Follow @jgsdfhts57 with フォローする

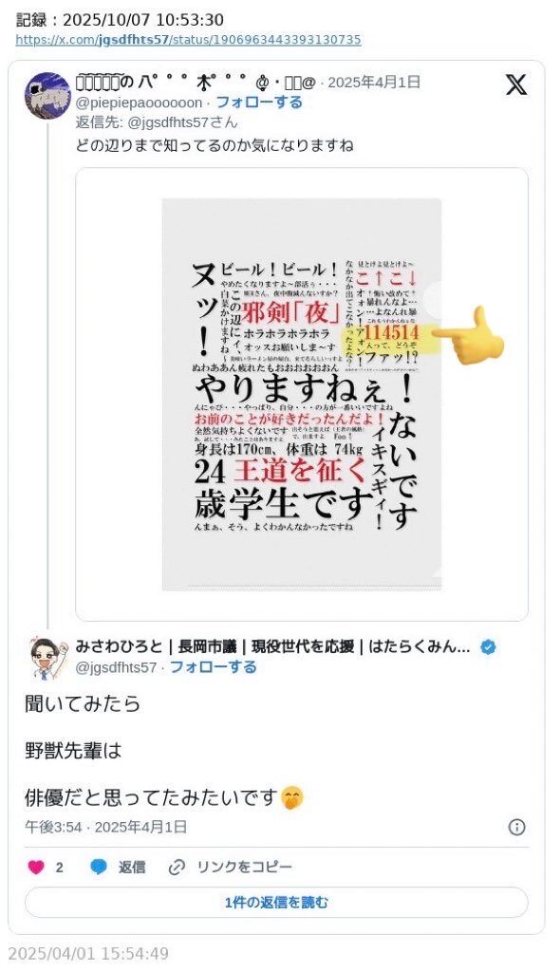tap(213, 667)
